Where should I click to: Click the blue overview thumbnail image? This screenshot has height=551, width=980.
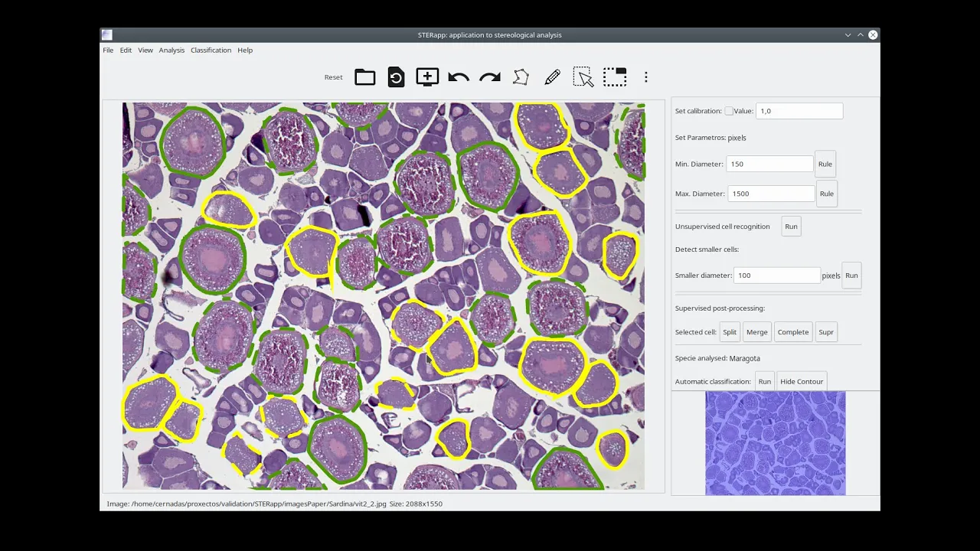tap(776, 443)
